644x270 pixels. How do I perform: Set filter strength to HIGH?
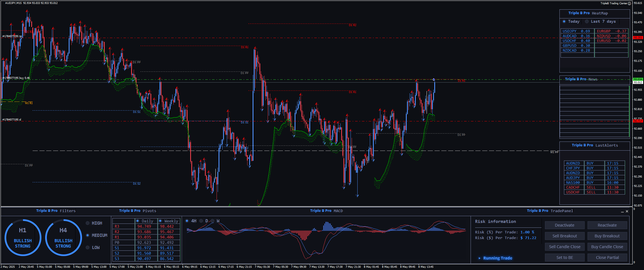[88, 223]
